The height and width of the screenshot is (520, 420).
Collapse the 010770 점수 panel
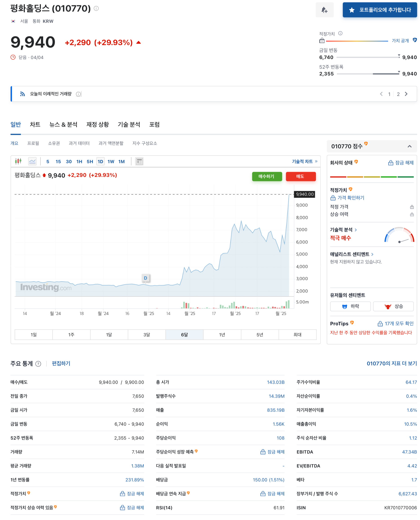click(409, 146)
